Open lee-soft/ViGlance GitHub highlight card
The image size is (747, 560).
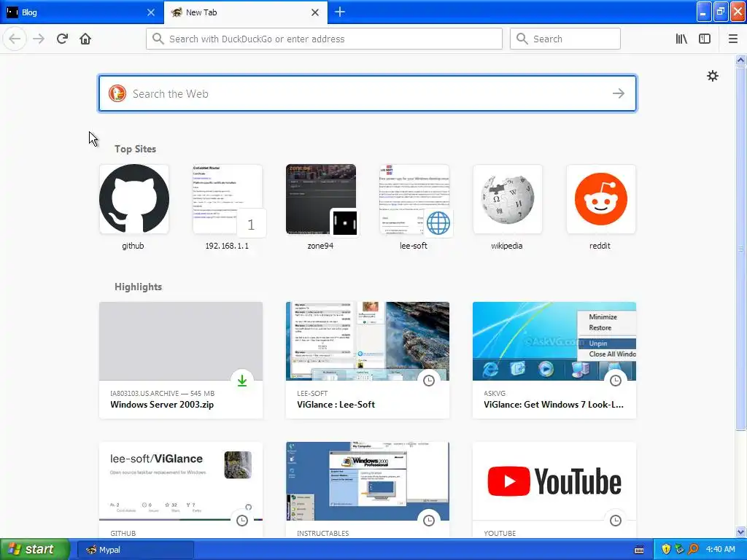pos(181,490)
